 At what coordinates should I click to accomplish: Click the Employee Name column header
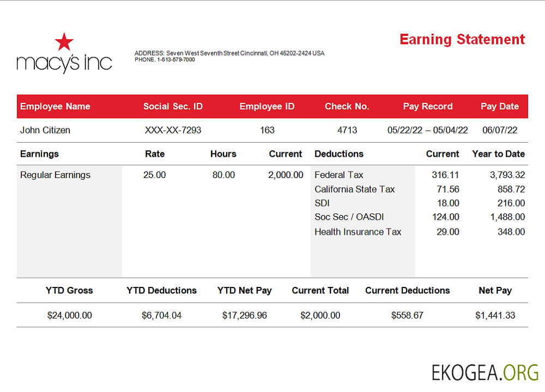click(55, 107)
